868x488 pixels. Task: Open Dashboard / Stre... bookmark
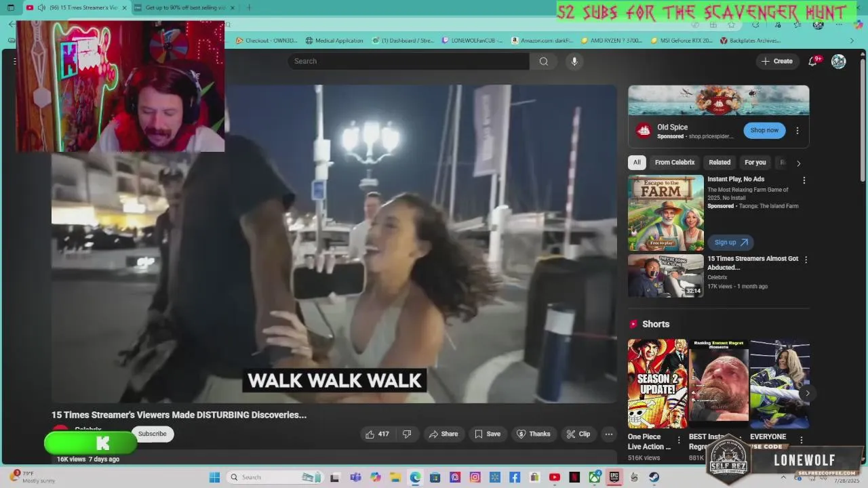tap(403, 41)
